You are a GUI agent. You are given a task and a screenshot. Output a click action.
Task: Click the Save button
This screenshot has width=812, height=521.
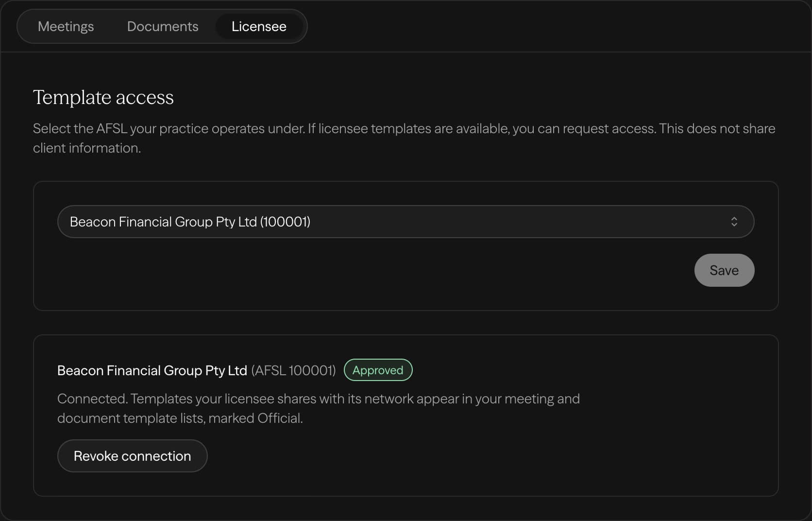click(724, 270)
